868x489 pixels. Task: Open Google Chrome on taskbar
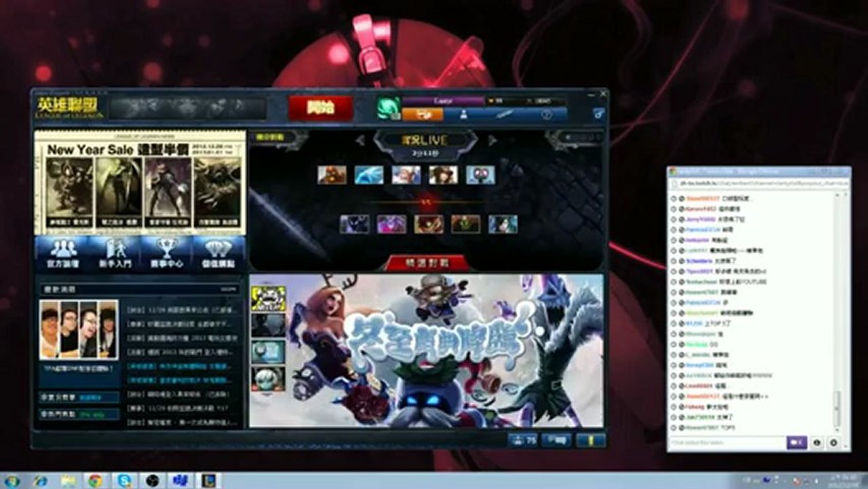tap(96, 481)
